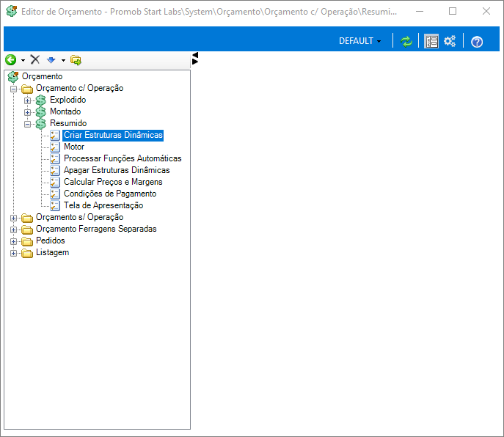Open the gears settings icon
Image resolution: width=504 pixels, height=437 pixels.
pyautogui.click(x=450, y=41)
